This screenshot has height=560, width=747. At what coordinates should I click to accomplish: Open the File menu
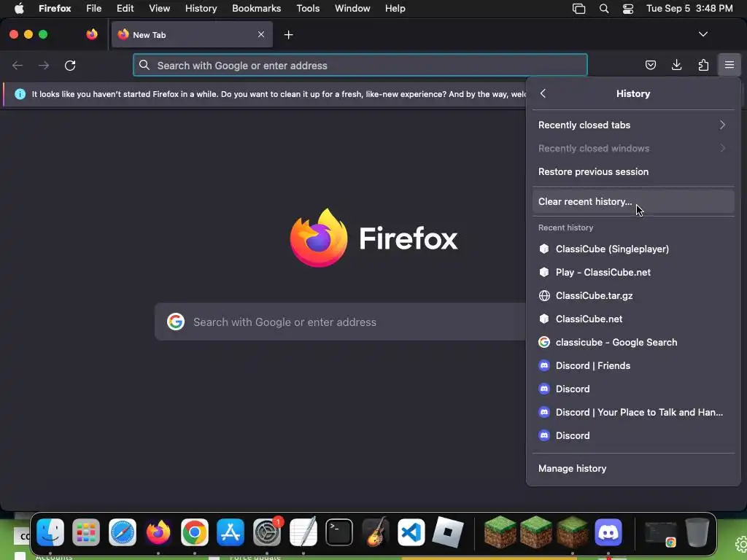[93, 9]
